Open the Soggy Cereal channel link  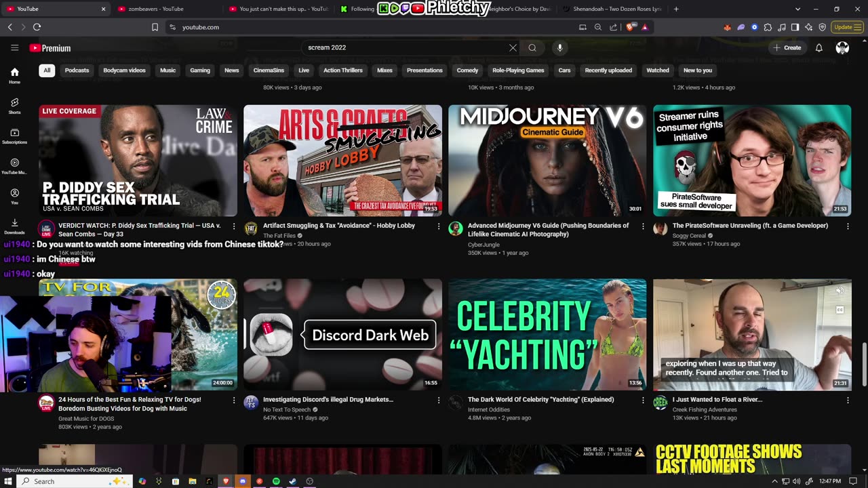click(x=690, y=236)
